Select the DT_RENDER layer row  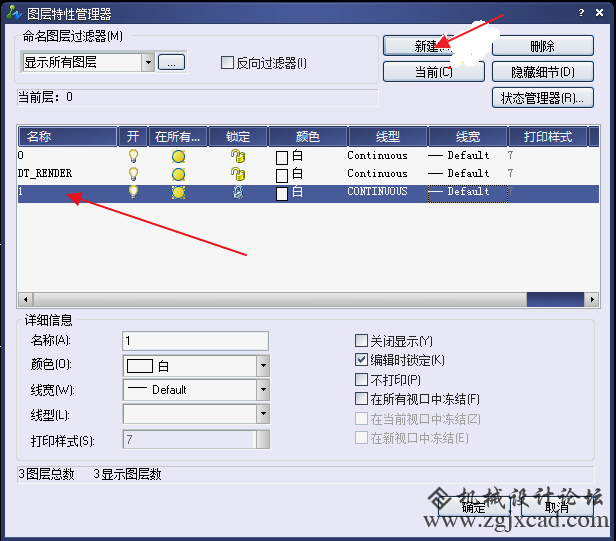(308, 174)
